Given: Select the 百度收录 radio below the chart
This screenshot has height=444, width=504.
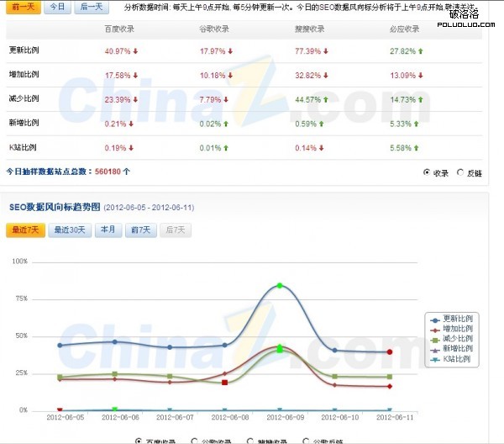Looking at the screenshot, I should (x=139, y=440).
